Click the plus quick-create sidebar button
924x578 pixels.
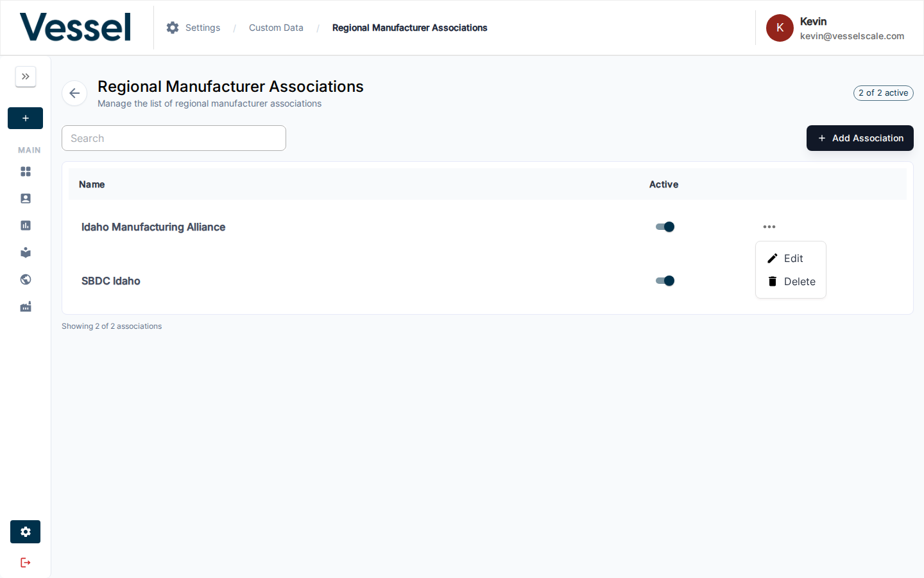click(26, 118)
